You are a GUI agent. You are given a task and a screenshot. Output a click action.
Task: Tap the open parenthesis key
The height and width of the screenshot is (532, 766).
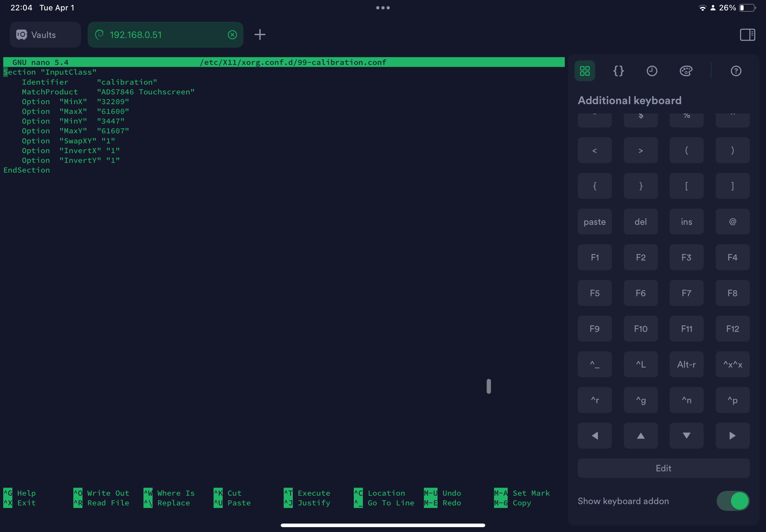tap(686, 150)
